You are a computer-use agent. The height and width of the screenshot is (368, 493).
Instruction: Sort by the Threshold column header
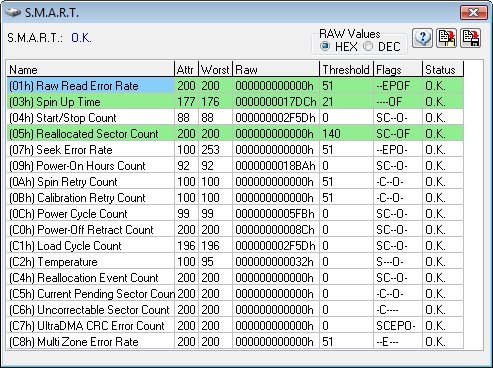point(347,69)
